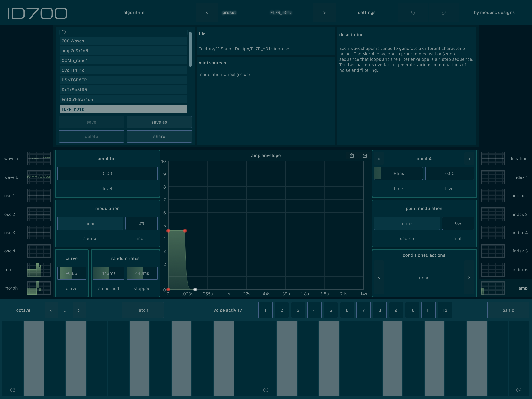The height and width of the screenshot is (399, 532).
Task: Open the point modulation source selector
Action: tap(407, 223)
